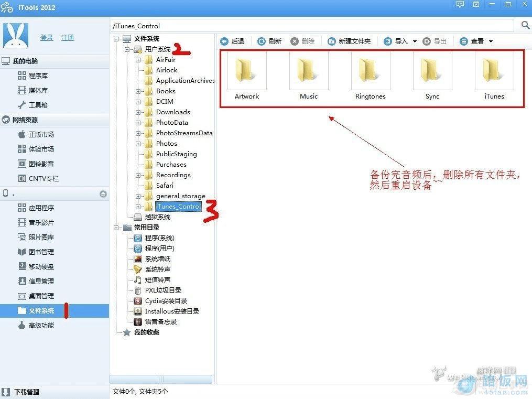Create a folder with 新建文件夹

pos(349,41)
